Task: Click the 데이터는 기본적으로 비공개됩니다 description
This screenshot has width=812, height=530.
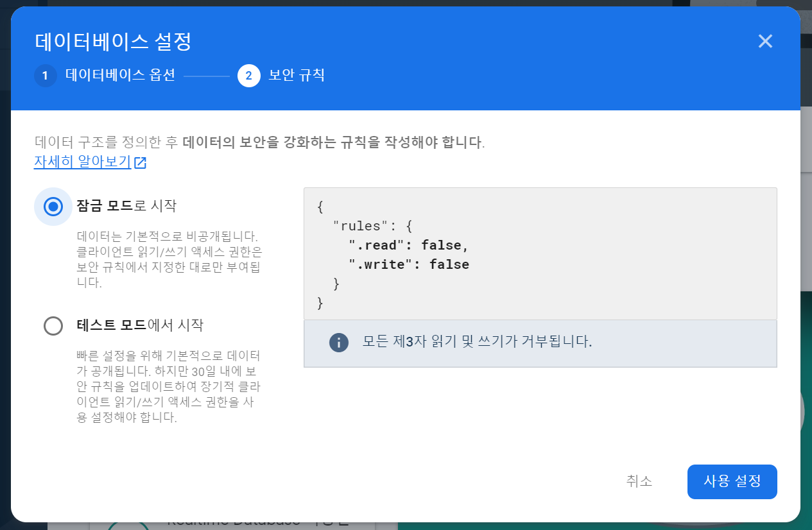Action: coord(169,259)
